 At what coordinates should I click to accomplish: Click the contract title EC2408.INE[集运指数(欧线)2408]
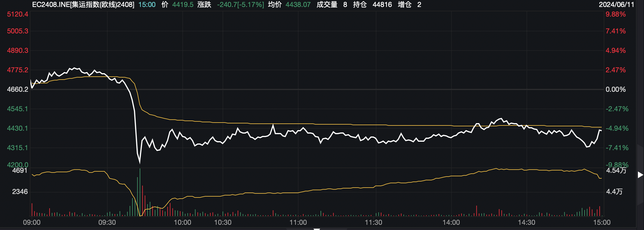tap(83, 5)
